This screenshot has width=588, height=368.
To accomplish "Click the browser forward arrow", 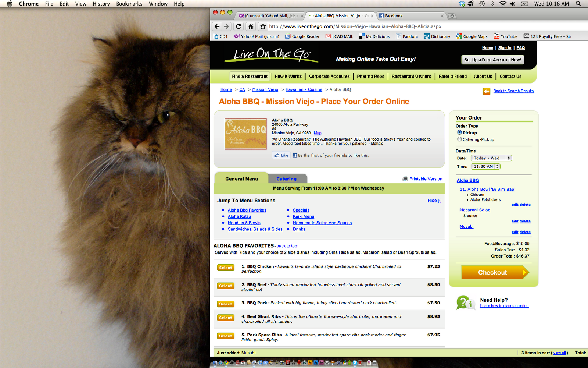I will click(226, 26).
